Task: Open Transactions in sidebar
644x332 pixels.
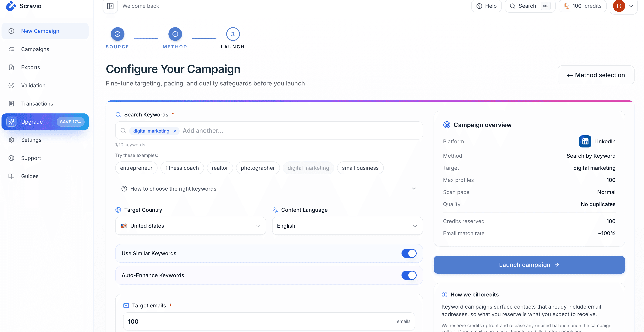Action: [x=45, y=104]
